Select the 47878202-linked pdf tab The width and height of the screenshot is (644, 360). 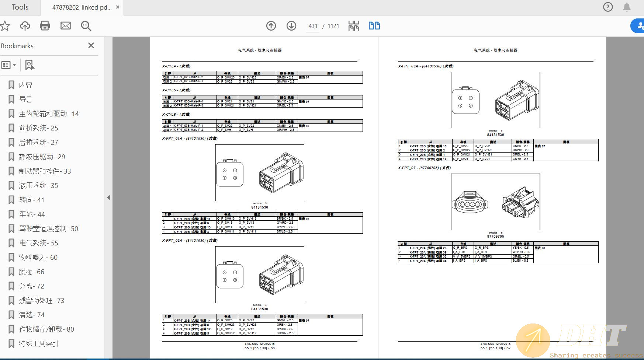(x=82, y=7)
